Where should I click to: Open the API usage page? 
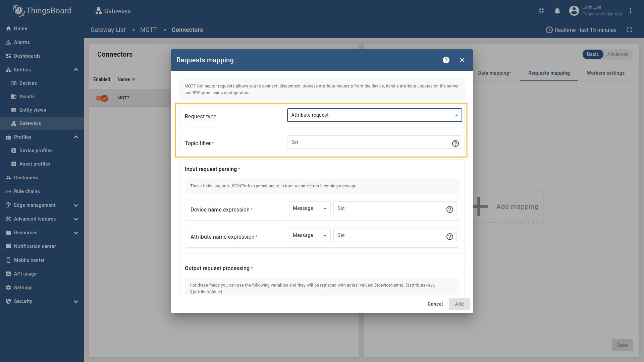point(25,274)
